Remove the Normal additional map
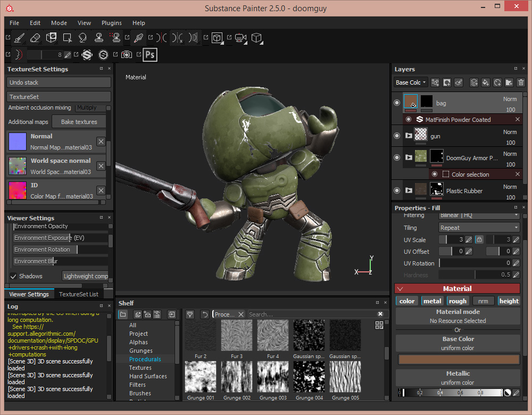 tap(101, 142)
